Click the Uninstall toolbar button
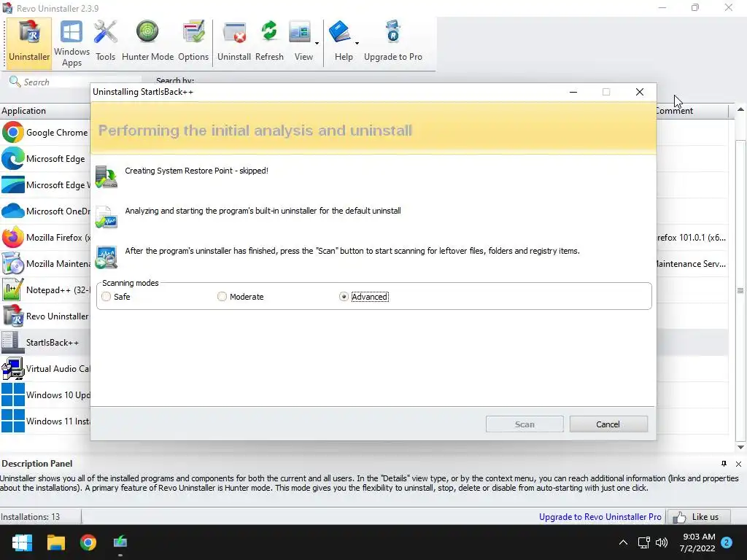This screenshot has height=560, width=747. [234, 42]
